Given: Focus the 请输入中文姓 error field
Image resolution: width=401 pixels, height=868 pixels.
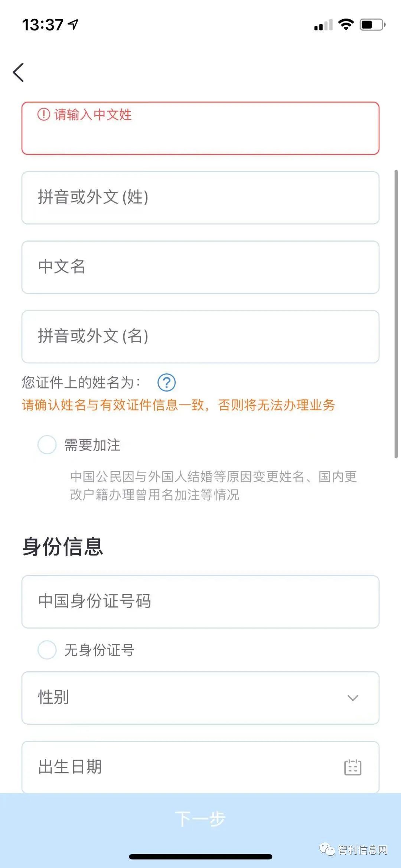Looking at the screenshot, I should [200, 128].
